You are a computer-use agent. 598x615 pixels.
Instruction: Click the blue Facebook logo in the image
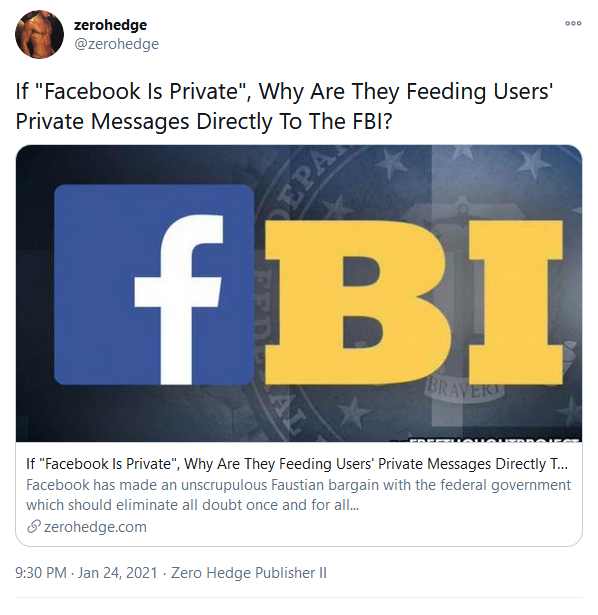coord(154,285)
